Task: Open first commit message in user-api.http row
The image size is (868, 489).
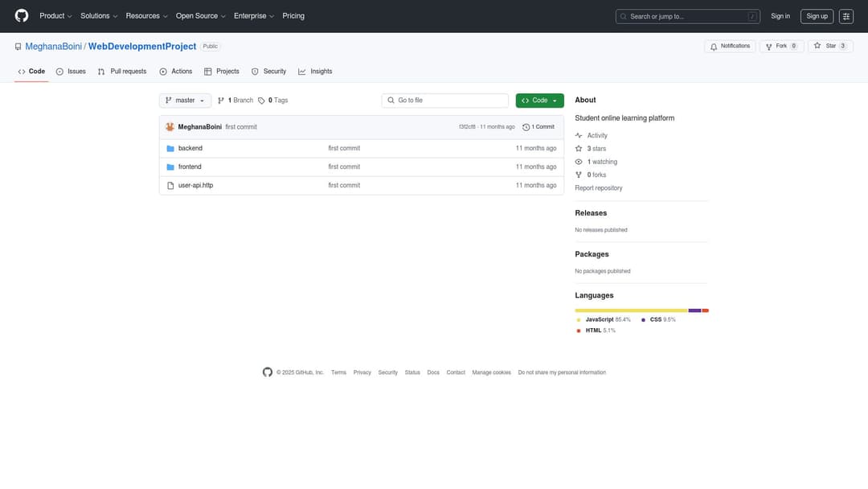Action: (x=344, y=186)
